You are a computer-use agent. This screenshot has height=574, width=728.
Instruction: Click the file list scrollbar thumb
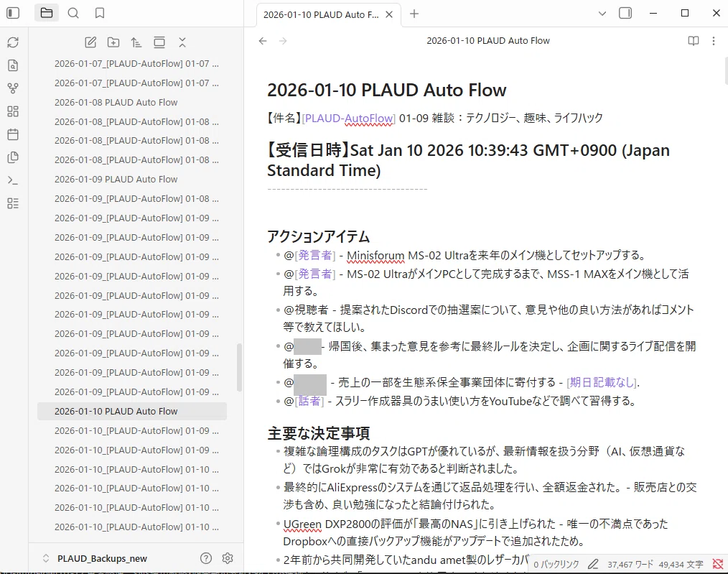240,368
